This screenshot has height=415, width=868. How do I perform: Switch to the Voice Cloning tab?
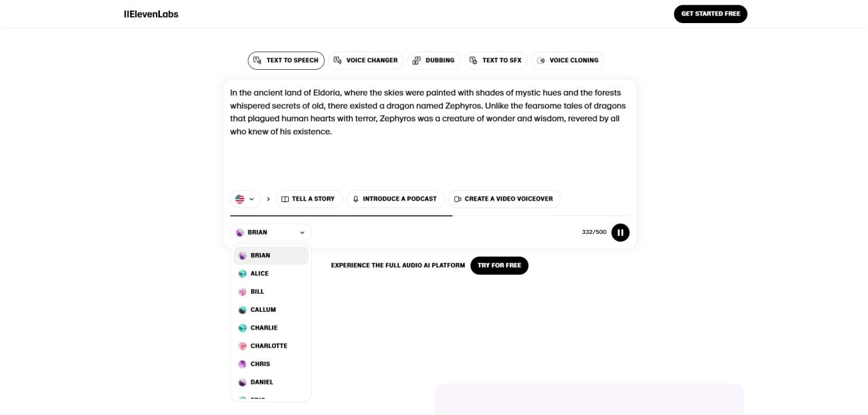point(568,60)
